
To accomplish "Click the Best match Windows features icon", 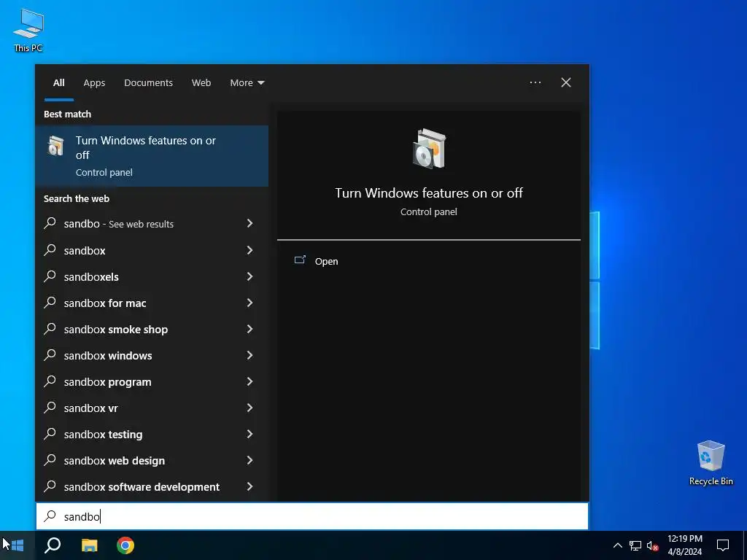I will pyautogui.click(x=55, y=146).
